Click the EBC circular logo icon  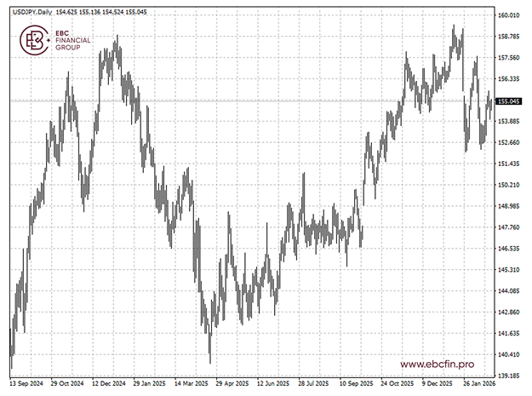pyautogui.click(x=36, y=40)
